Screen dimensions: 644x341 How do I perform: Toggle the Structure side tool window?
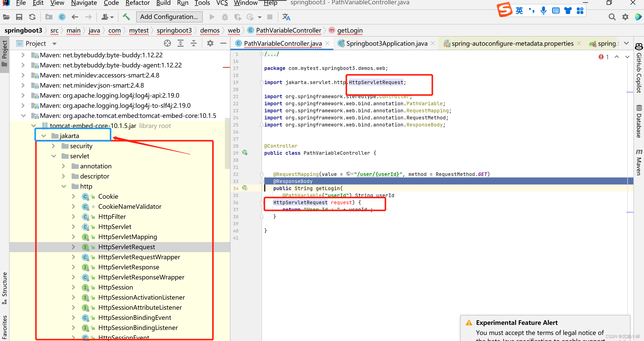click(x=5, y=288)
